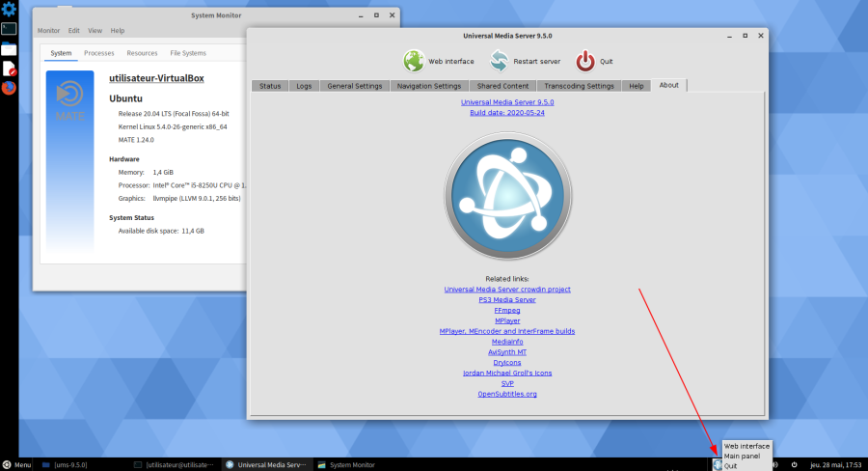Follow the OpenSubtitles.org link
This screenshot has width=868, height=471.
pyautogui.click(x=507, y=394)
